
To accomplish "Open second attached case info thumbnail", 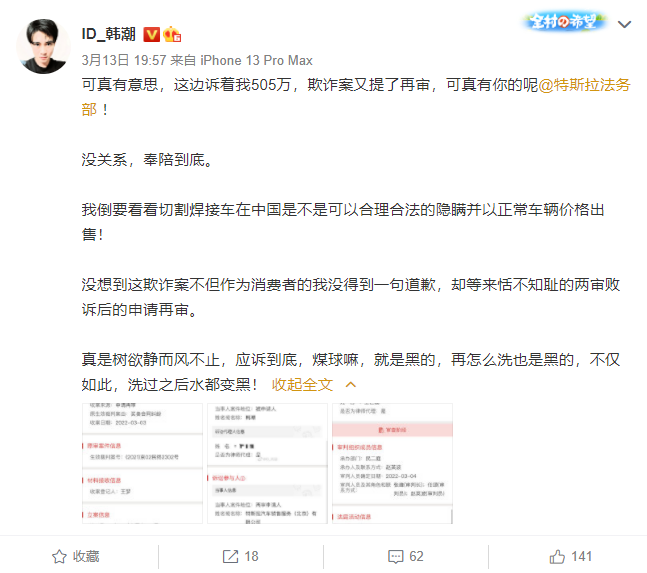I will point(267,463).
